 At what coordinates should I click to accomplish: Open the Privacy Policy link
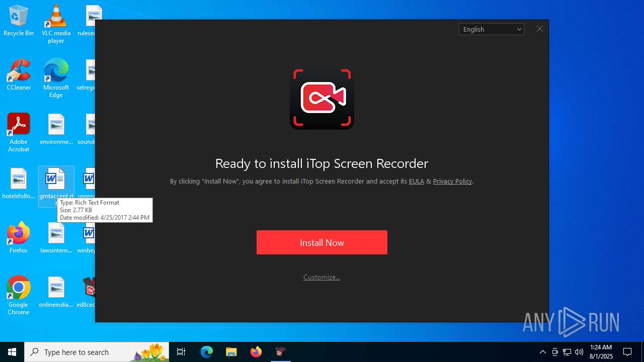pos(452,181)
